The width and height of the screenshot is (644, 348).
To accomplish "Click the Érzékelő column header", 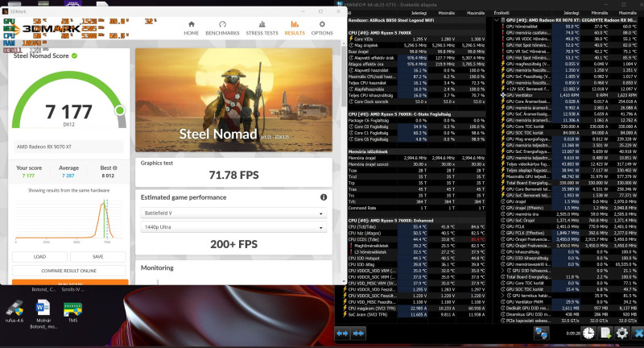I will [502, 13].
